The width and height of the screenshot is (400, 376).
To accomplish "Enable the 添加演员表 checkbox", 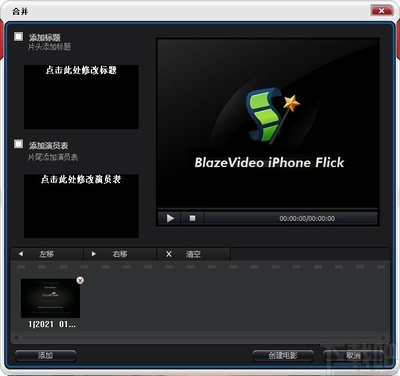I will pyautogui.click(x=19, y=144).
